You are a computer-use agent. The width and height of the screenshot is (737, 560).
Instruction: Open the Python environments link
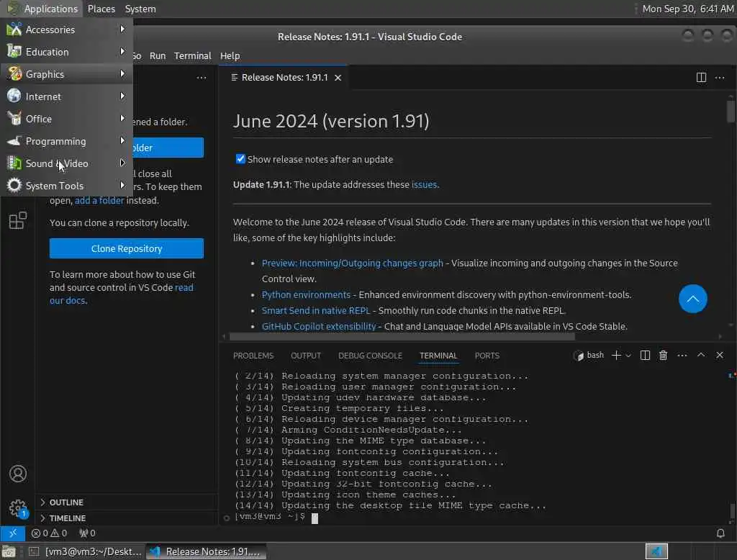(x=306, y=294)
